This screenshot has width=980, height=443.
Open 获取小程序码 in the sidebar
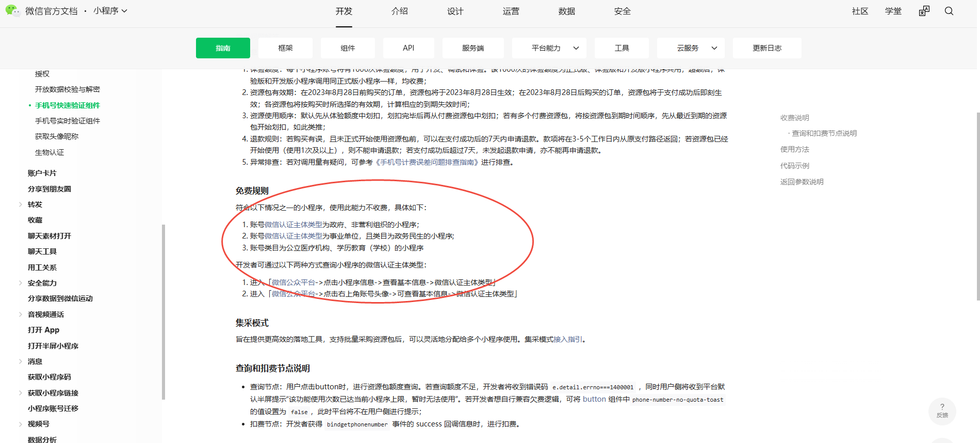point(50,377)
